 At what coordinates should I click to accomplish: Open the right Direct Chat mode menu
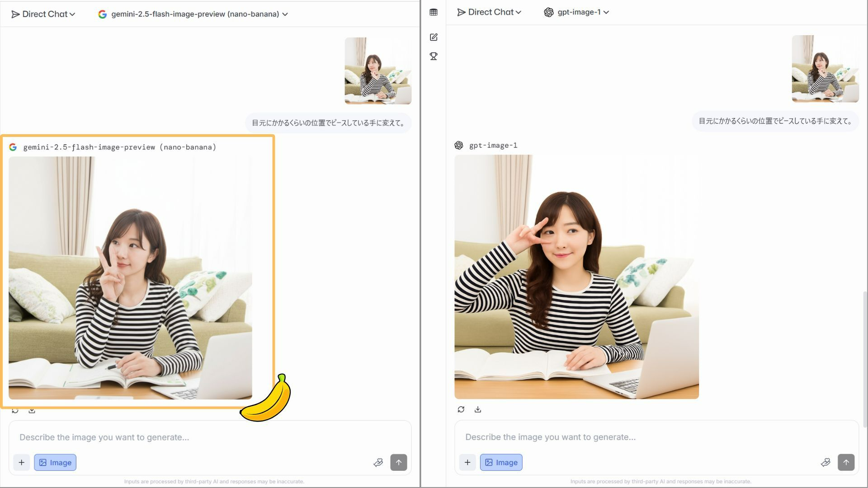489,12
